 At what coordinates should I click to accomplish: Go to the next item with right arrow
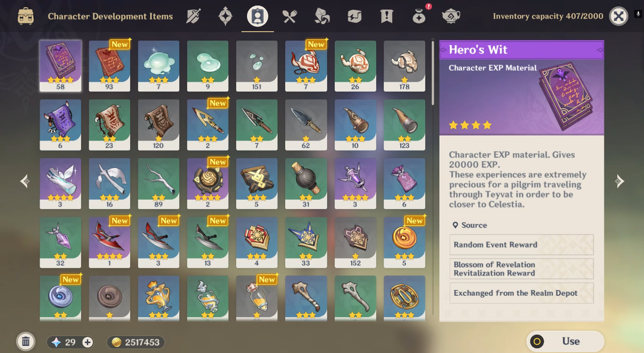[620, 181]
